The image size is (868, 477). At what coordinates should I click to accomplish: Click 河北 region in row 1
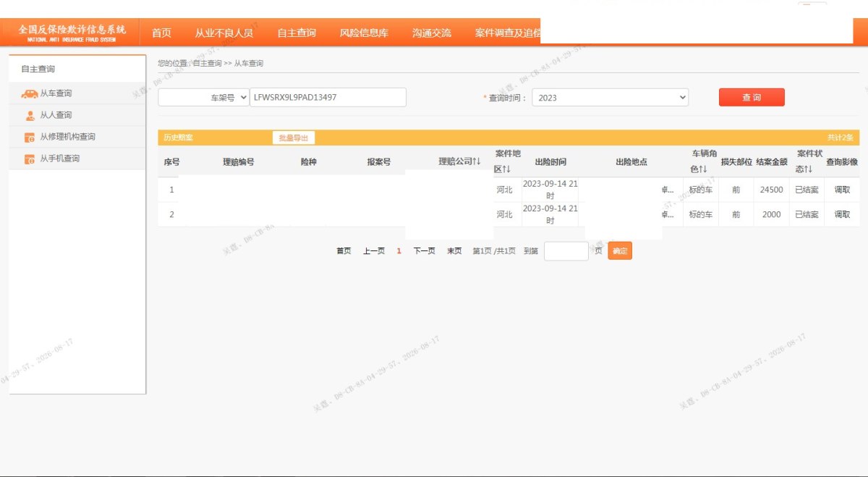tap(504, 190)
